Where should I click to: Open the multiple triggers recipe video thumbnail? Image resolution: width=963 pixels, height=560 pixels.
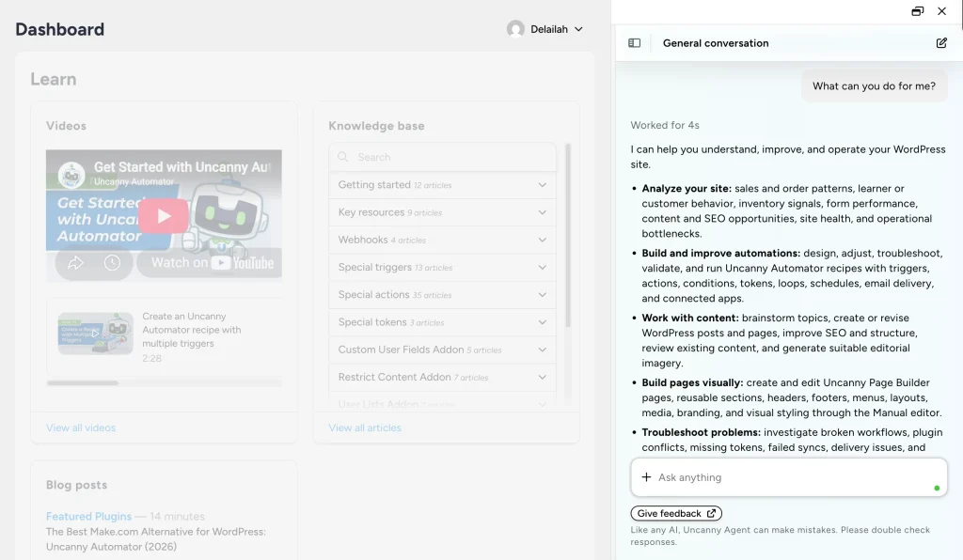coord(95,334)
